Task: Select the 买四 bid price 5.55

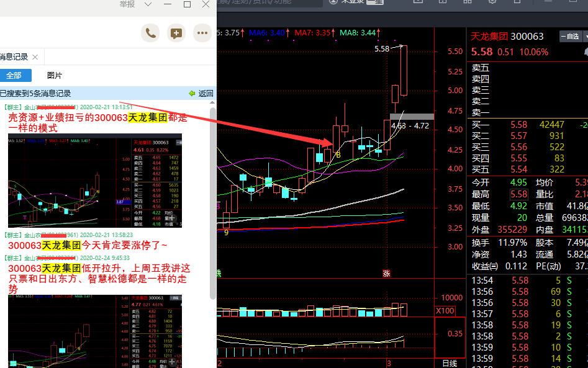Action: pyautogui.click(x=518, y=158)
